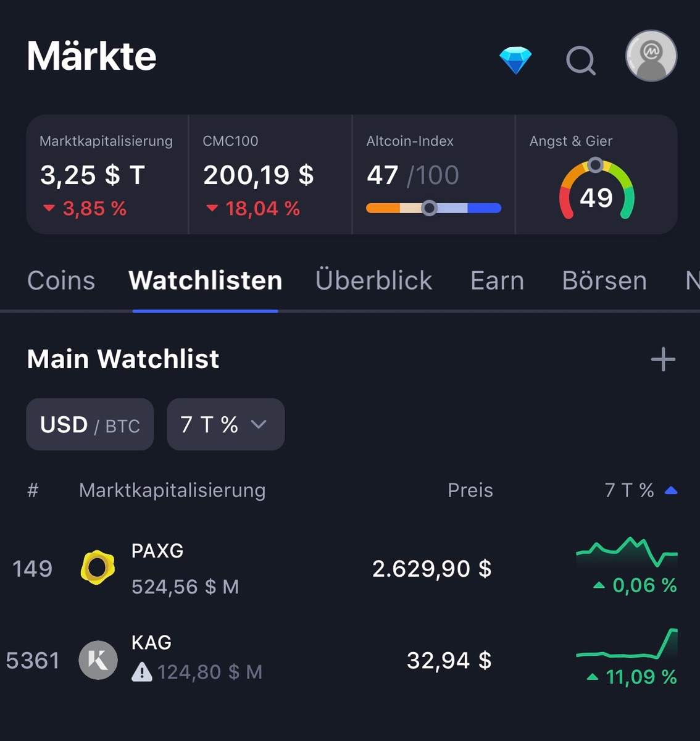Tap the grey KAG coin logo
Viewport: 700px width, 741px height.
98,660
